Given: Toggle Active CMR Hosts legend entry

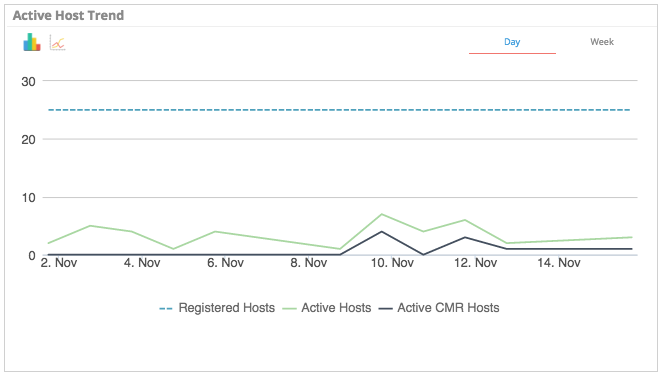Looking at the screenshot, I should pyautogui.click(x=438, y=307).
